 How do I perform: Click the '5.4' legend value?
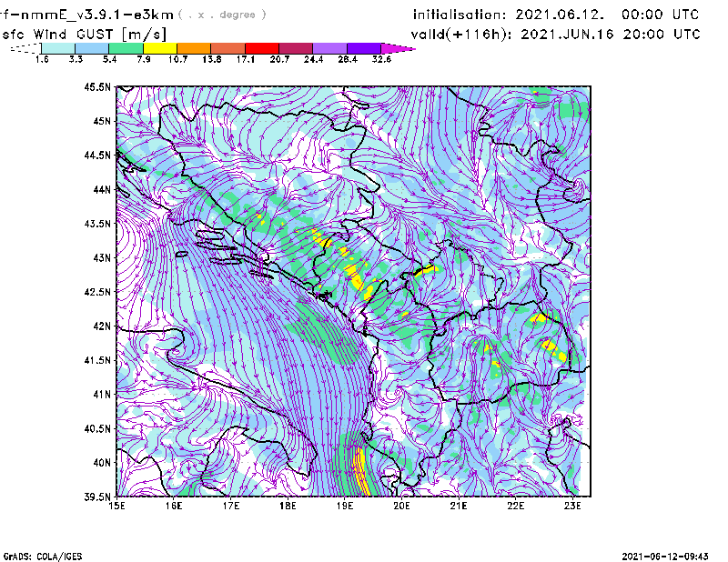coord(109,59)
